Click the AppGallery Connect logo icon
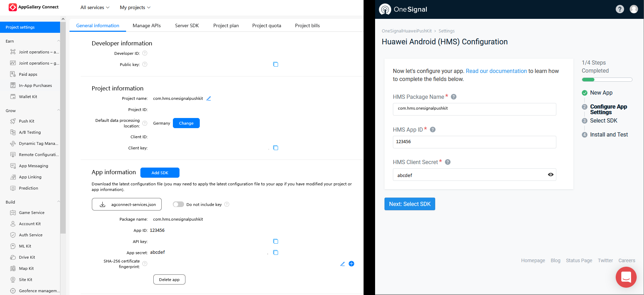 pos(13,7)
